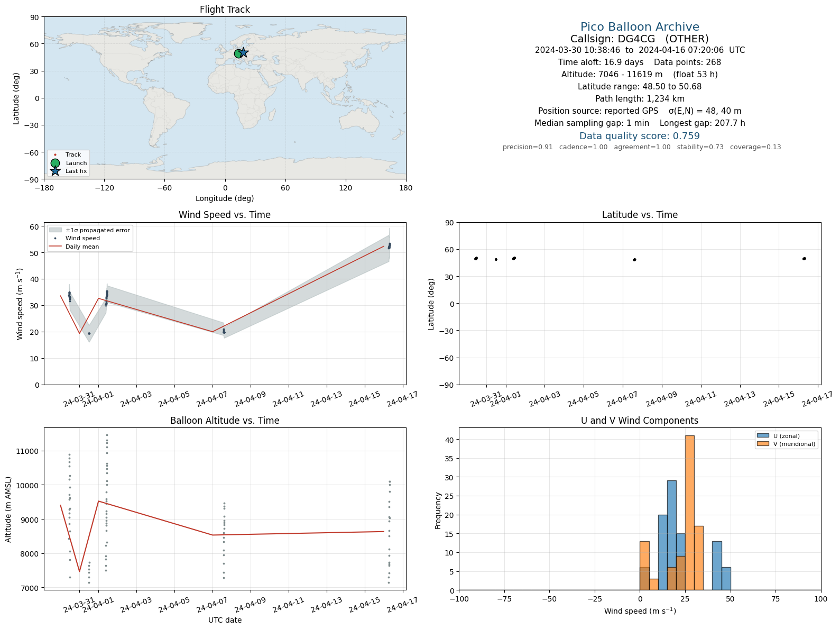This screenshot has width=840, height=629.
Task: Click the 'UTC date' axis label
Action: [x=225, y=620]
